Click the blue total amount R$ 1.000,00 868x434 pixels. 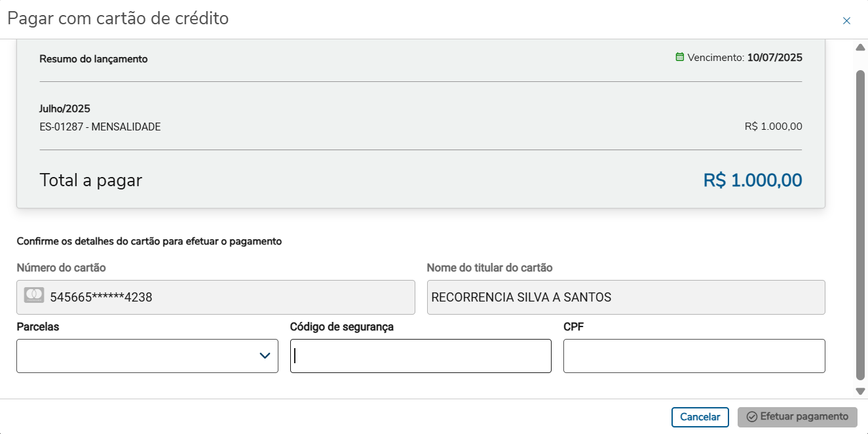(x=753, y=180)
